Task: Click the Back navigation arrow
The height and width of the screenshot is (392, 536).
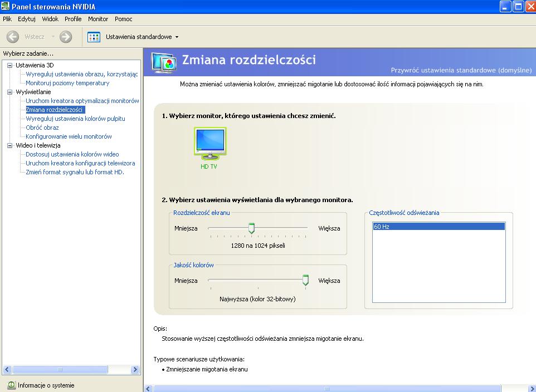Action: click(12, 37)
